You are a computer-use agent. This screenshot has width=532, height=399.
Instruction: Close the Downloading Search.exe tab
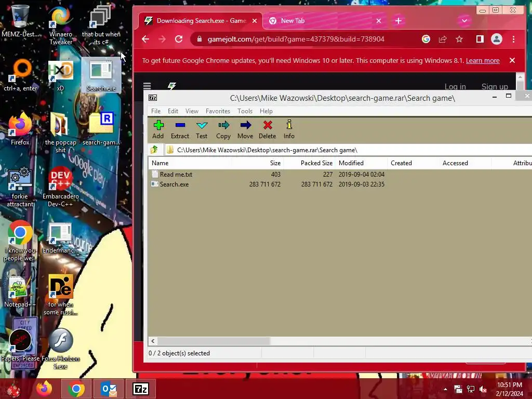(255, 21)
